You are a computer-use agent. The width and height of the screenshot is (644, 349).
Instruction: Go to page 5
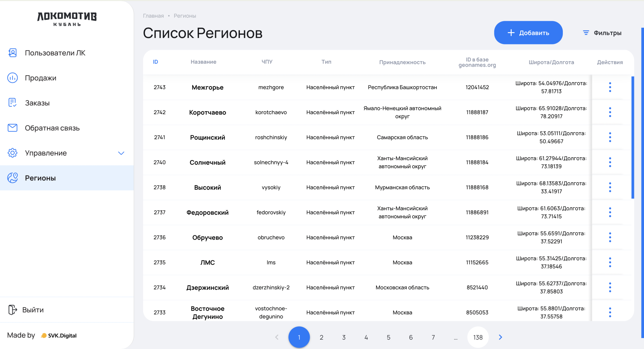388,337
